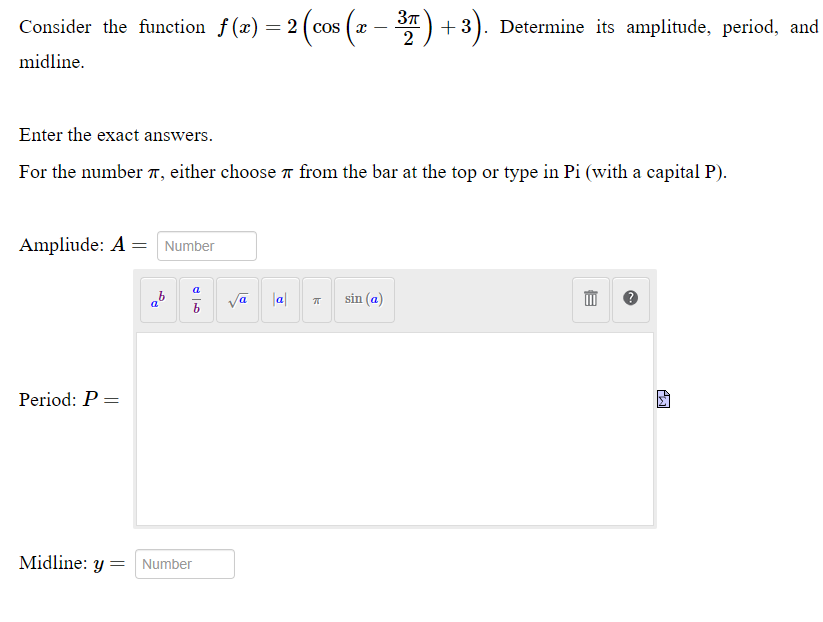This screenshot has height=622, width=823.
Task: Click the Midline Number input field
Action: 184,563
